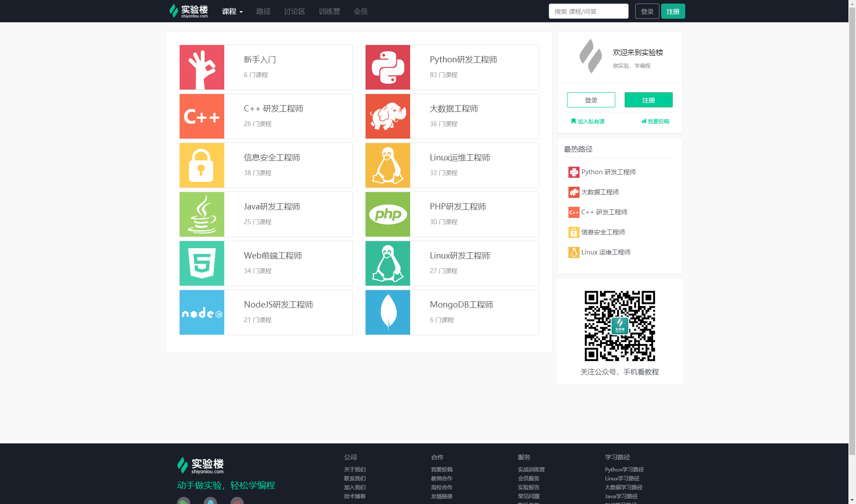Open 讨论区 from the navigation bar
Screen dimensions: 856x504
coord(294,12)
